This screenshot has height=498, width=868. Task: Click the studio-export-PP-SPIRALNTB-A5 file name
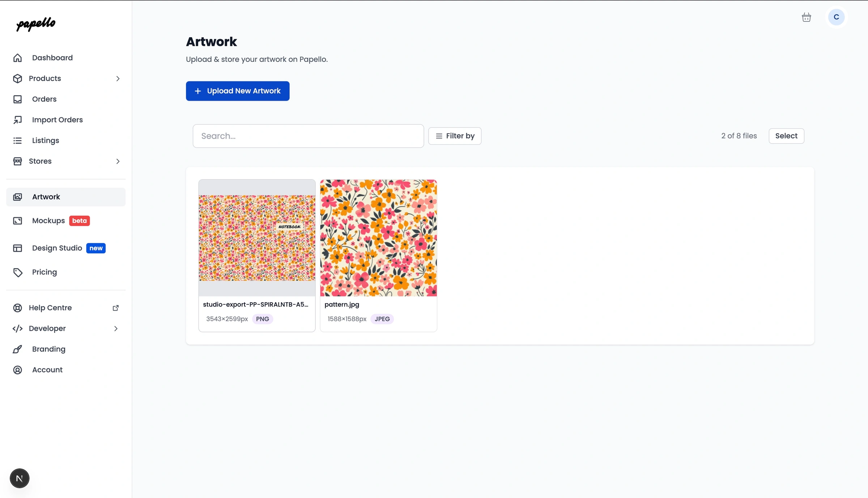coord(256,305)
